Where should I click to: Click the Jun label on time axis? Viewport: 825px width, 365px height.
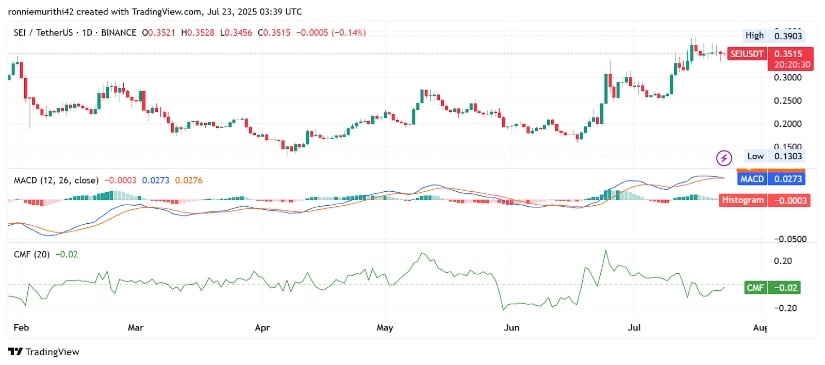pos(512,328)
